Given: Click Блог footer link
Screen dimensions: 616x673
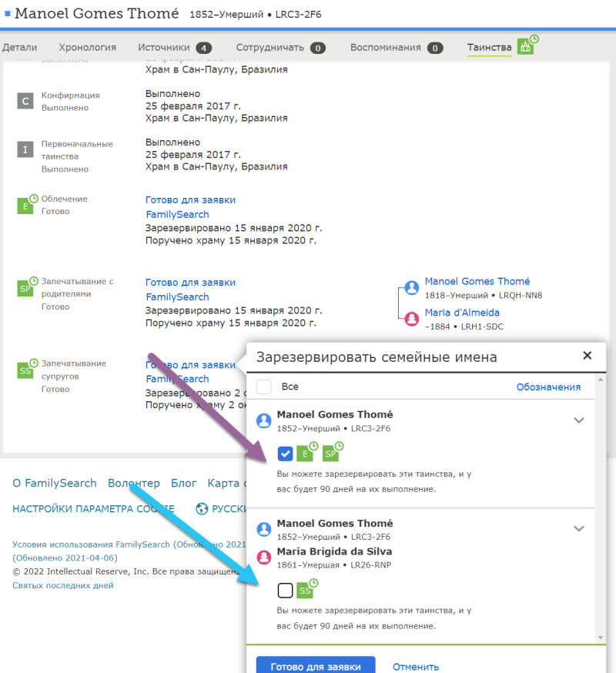Looking at the screenshot, I should coord(183,483).
